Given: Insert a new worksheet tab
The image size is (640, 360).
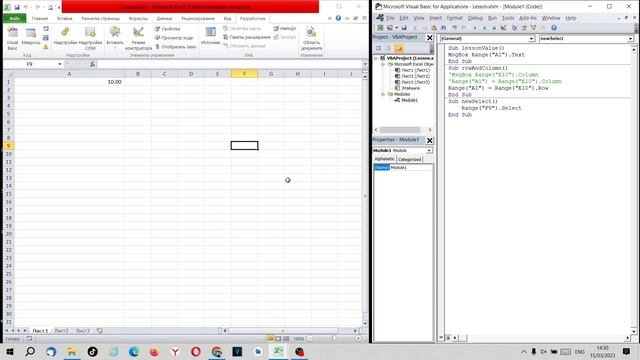Looking at the screenshot, I should (100, 331).
